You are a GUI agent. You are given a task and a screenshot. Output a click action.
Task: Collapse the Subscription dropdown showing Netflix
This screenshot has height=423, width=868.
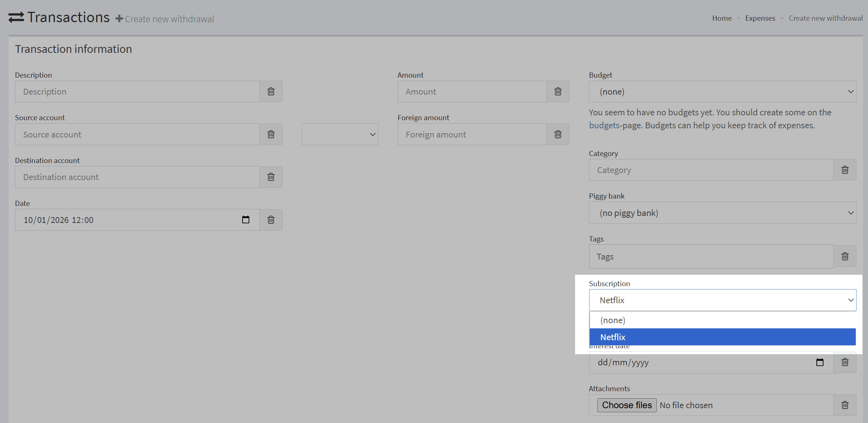722,300
